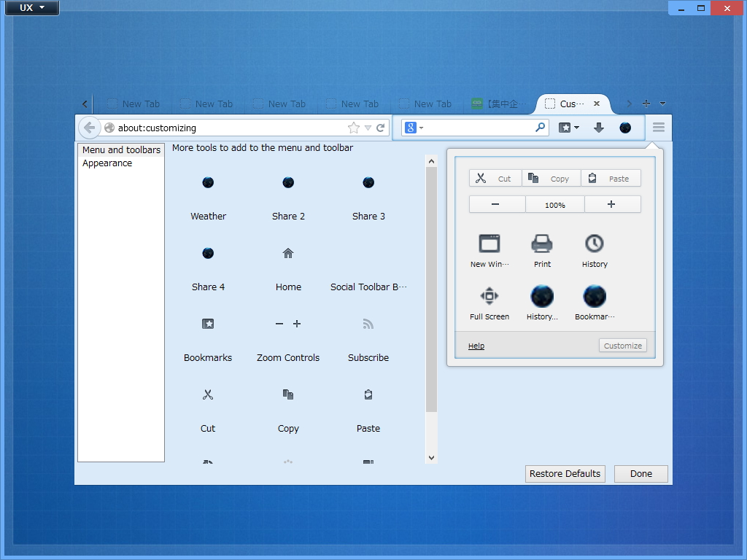
Task: Select the Copy tool in palette
Action: 288,394
